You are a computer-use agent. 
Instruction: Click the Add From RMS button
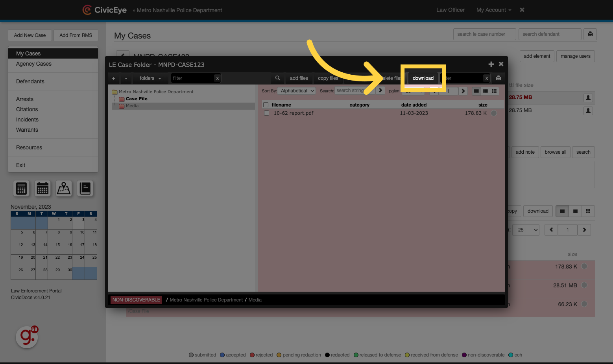coord(76,35)
